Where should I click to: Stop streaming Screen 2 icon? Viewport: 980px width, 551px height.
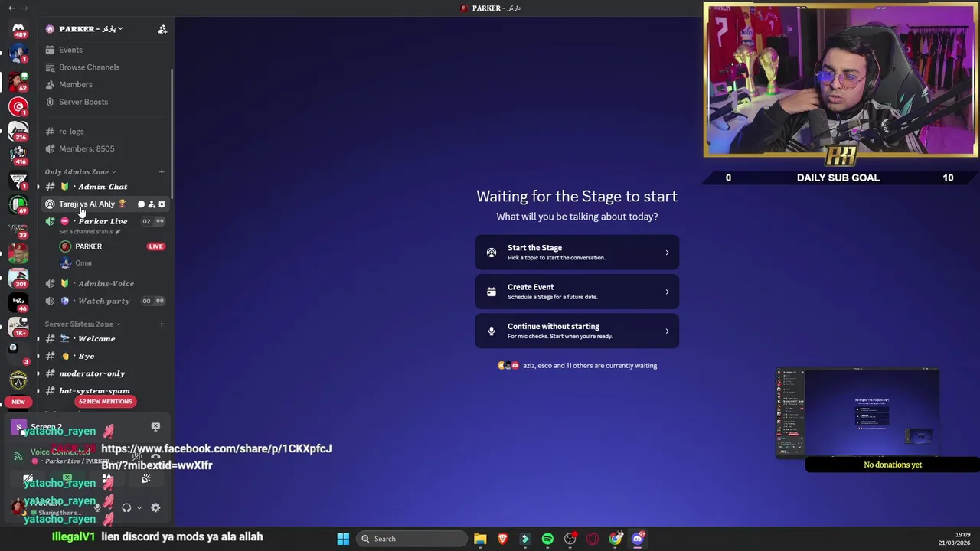pyautogui.click(x=155, y=427)
